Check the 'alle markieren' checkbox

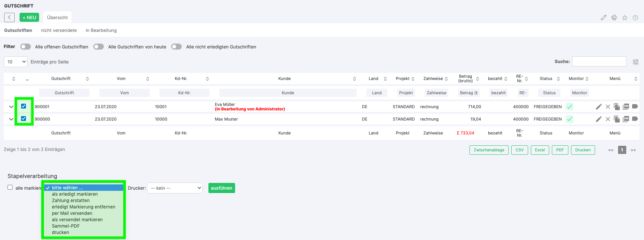[10, 187]
